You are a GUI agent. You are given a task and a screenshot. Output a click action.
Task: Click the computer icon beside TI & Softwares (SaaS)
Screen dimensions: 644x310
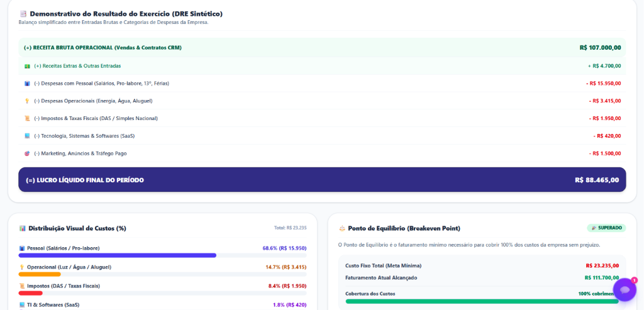pyautogui.click(x=22, y=305)
